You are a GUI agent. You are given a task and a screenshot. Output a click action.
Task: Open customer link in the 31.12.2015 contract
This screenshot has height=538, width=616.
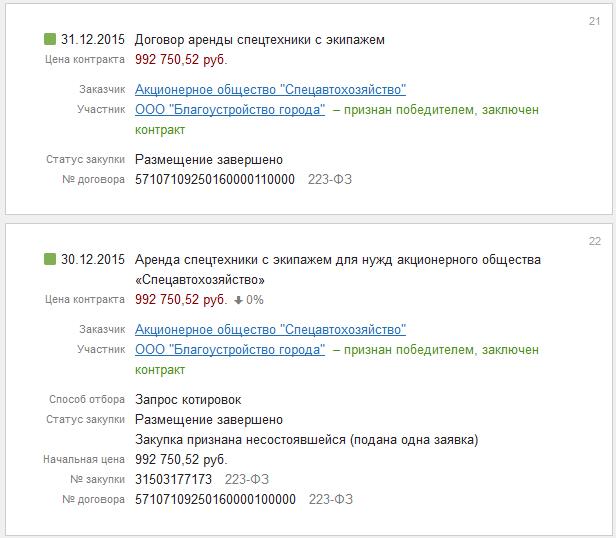click(270, 90)
